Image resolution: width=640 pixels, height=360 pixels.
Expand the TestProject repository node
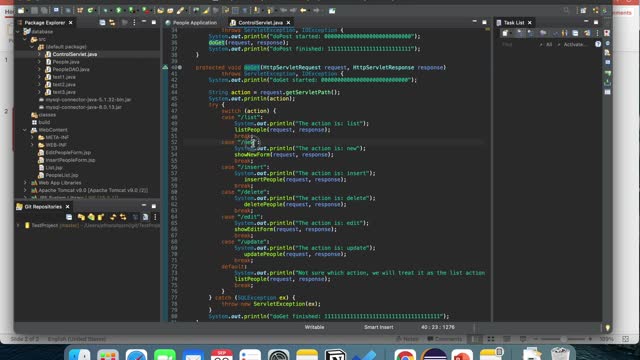tap(18, 225)
